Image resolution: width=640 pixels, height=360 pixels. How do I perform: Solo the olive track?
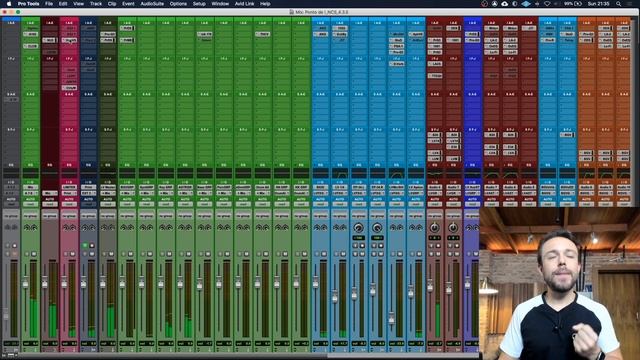point(104,254)
